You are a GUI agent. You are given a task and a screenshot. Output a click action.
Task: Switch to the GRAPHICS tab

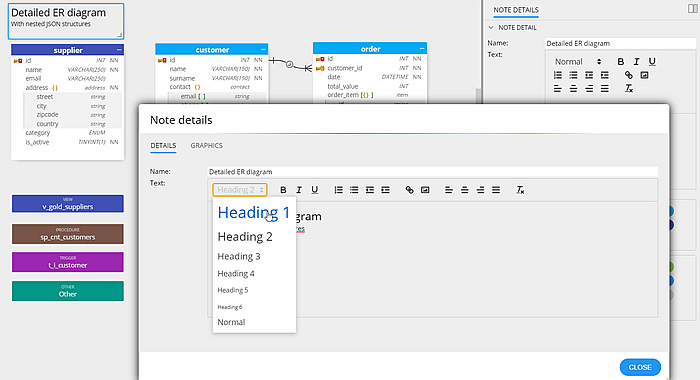pyautogui.click(x=206, y=146)
